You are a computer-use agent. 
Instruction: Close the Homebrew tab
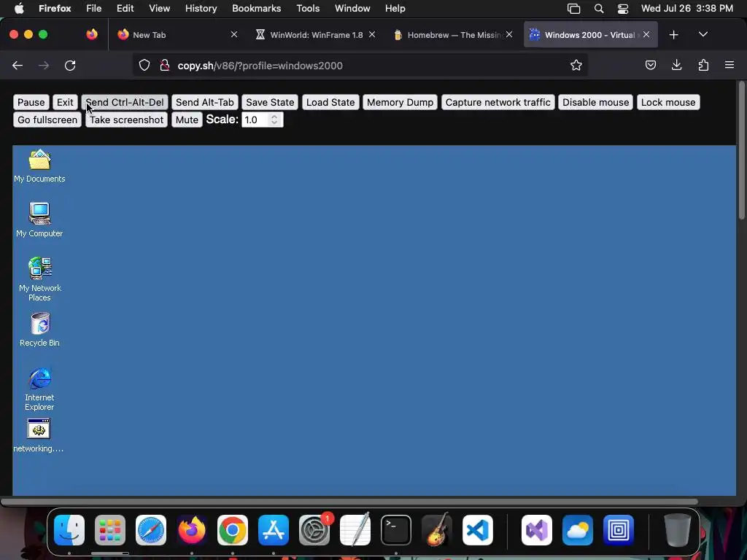pyautogui.click(x=508, y=35)
